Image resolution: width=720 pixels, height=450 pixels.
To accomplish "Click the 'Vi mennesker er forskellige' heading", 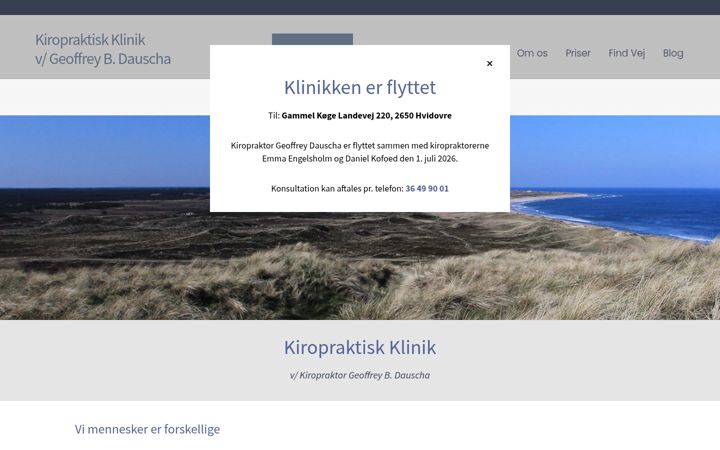I will pos(147,429).
